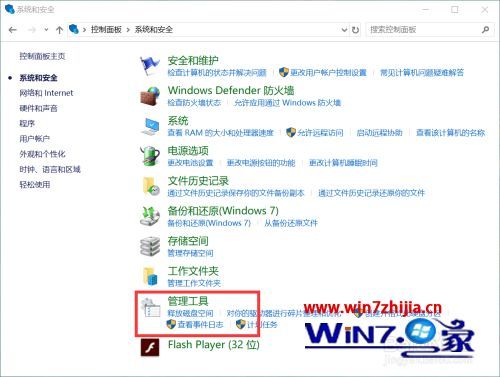Expand the address bar history dropdown
Viewport: 500px width, 377px height.
344,30
